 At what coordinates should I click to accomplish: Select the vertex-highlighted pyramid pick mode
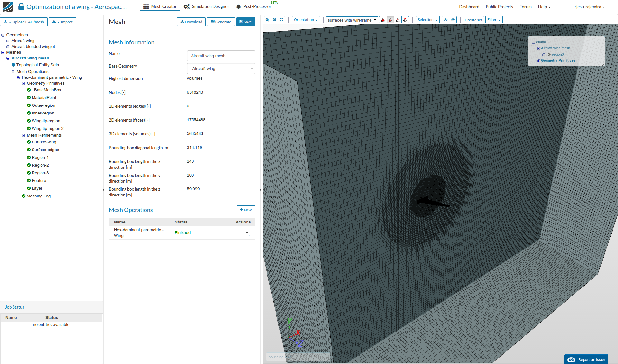[x=405, y=20]
